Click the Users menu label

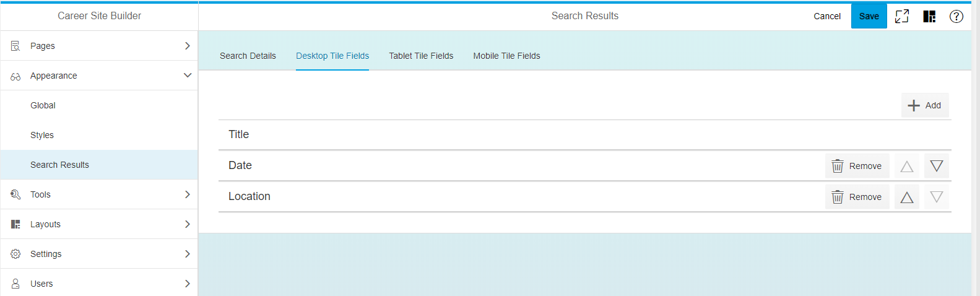click(41, 284)
